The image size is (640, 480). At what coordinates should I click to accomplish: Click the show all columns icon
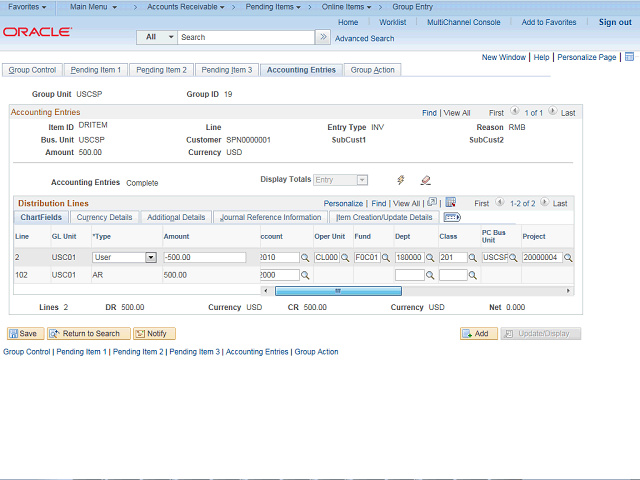pos(452,217)
